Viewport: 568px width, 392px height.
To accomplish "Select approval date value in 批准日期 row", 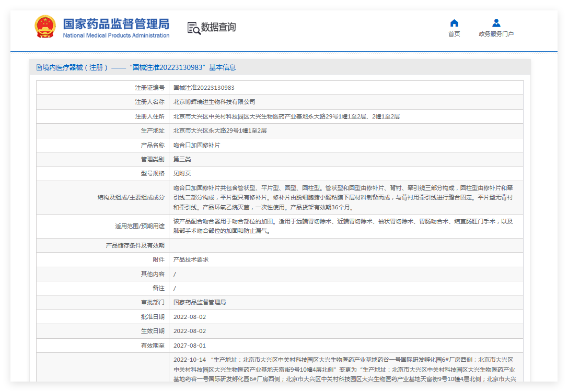I will click(x=190, y=317).
